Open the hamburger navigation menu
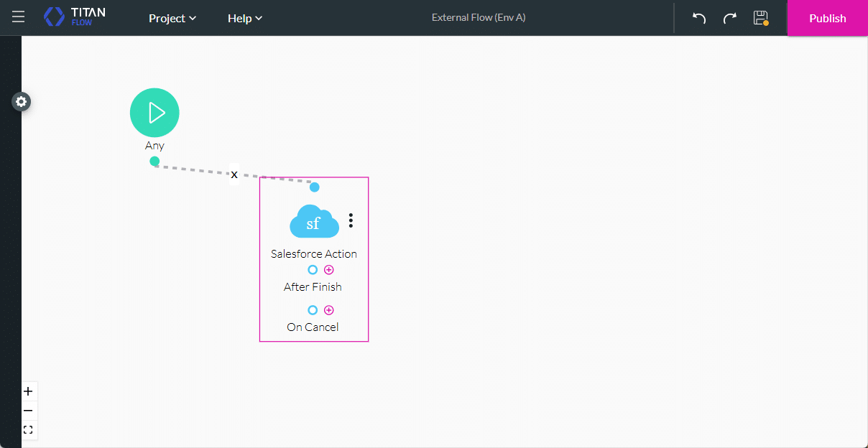The width and height of the screenshot is (868, 448). coord(18,17)
